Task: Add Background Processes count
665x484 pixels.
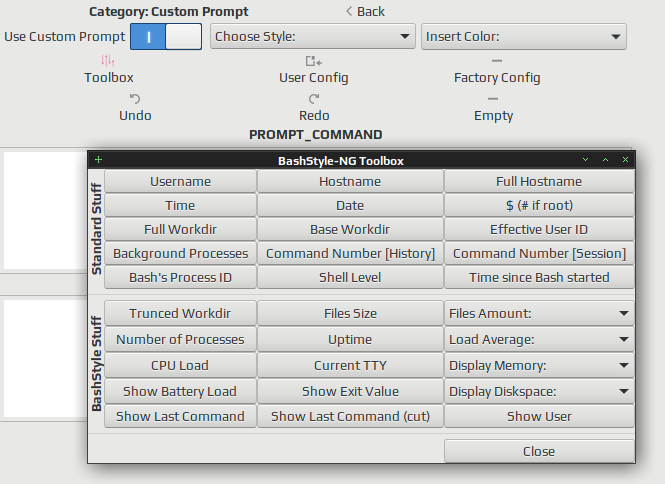Action: pos(180,253)
